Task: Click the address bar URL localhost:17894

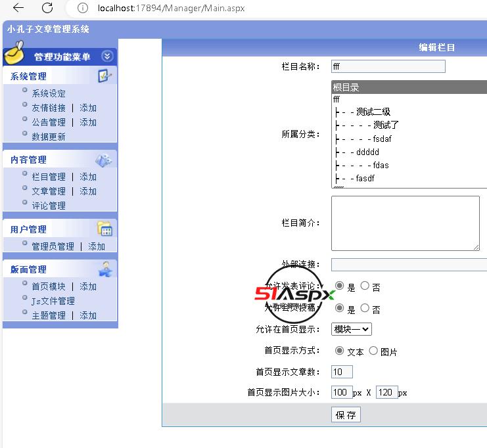Action: [x=171, y=8]
